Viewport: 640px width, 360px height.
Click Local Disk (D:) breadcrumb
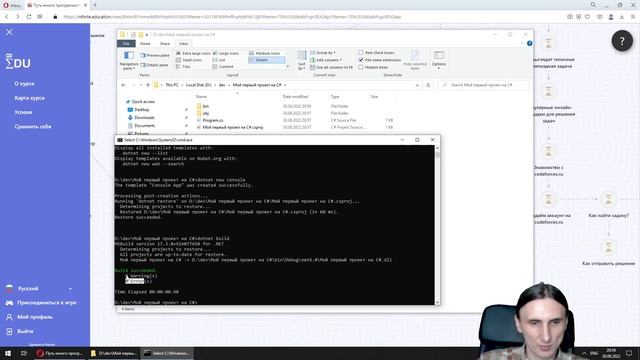point(198,85)
